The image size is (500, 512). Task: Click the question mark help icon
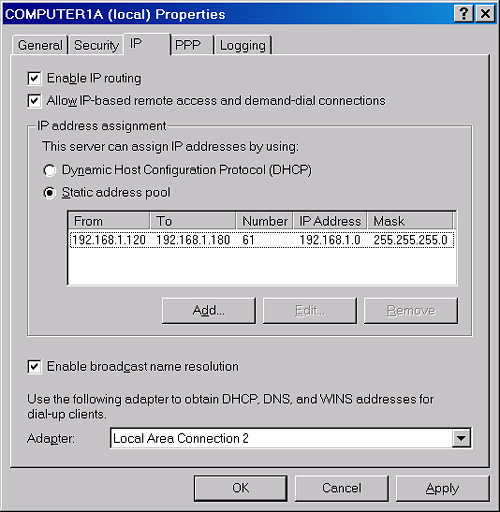(463, 14)
